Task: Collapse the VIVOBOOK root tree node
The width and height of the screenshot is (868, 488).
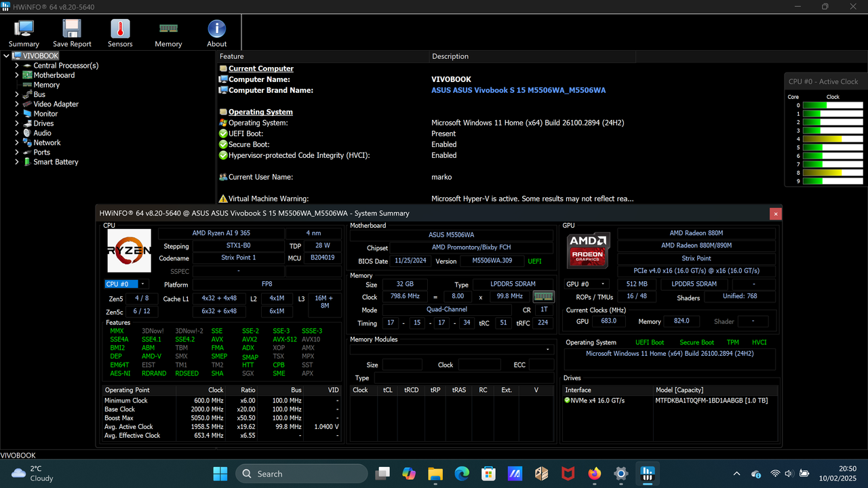Action: 6,56
